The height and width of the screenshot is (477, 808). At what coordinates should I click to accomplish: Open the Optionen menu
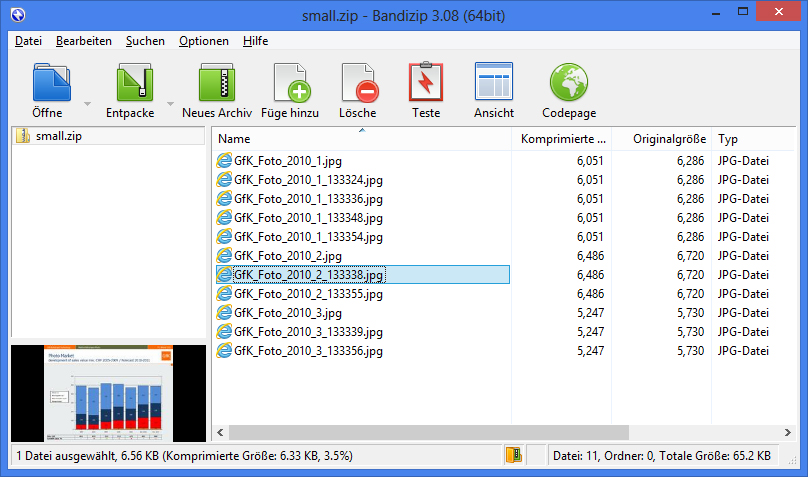[x=204, y=41]
